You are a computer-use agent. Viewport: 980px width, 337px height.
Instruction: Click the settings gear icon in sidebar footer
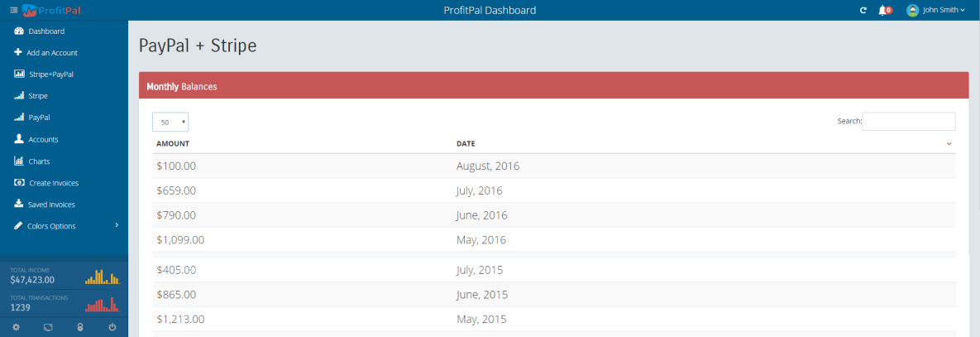tap(17, 327)
